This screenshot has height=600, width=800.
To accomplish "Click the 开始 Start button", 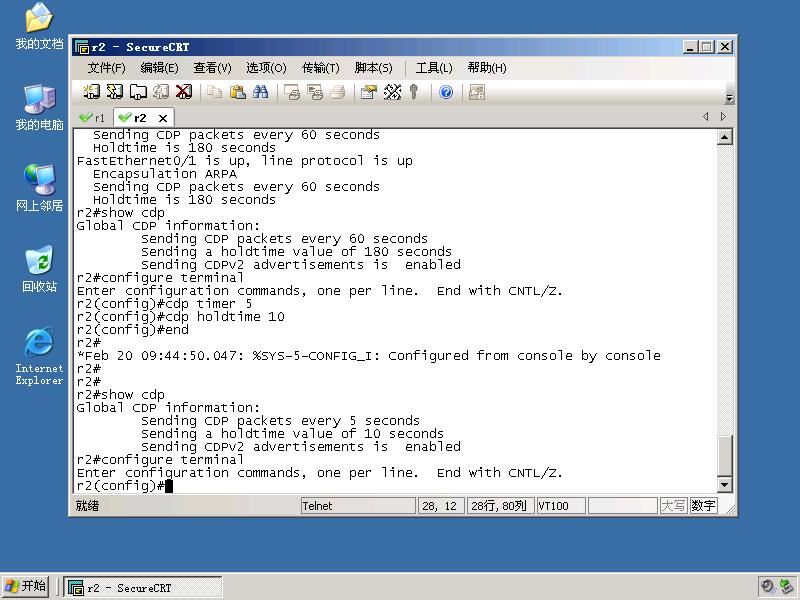I will (25, 586).
